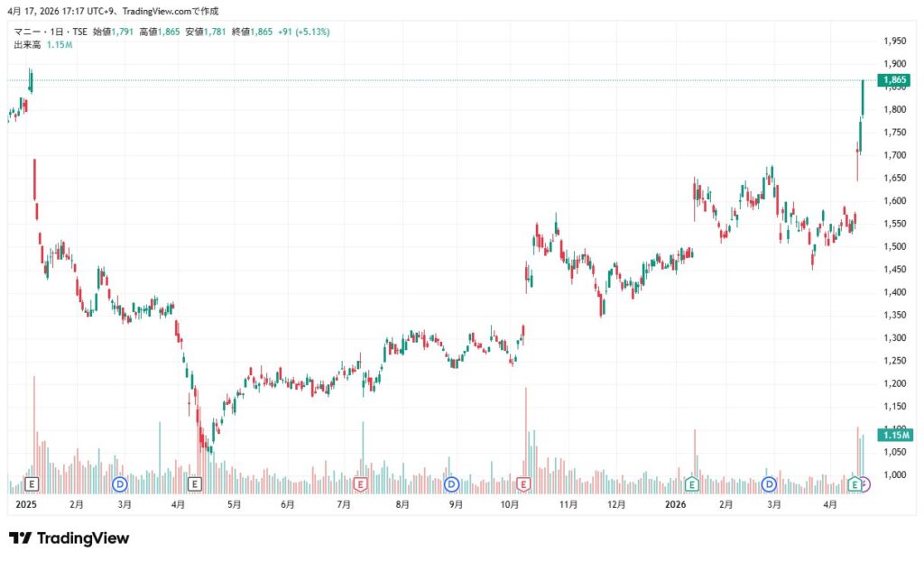This screenshot has height=561, width=924.
Task: Click the green E marker in April 2026
Action: click(x=854, y=484)
